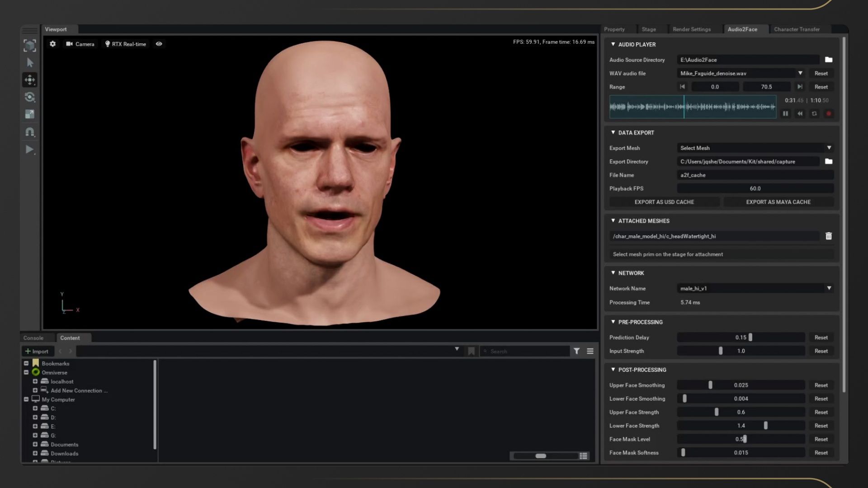Open the content path dropdown arrow
The height and width of the screenshot is (488, 868).
457,349
